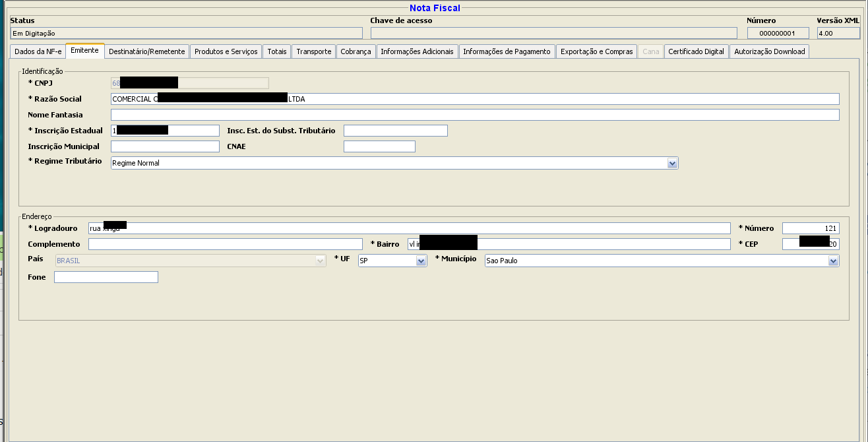The image size is (868, 442).
Task: Open the Autorização Download tab
Action: [769, 51]
